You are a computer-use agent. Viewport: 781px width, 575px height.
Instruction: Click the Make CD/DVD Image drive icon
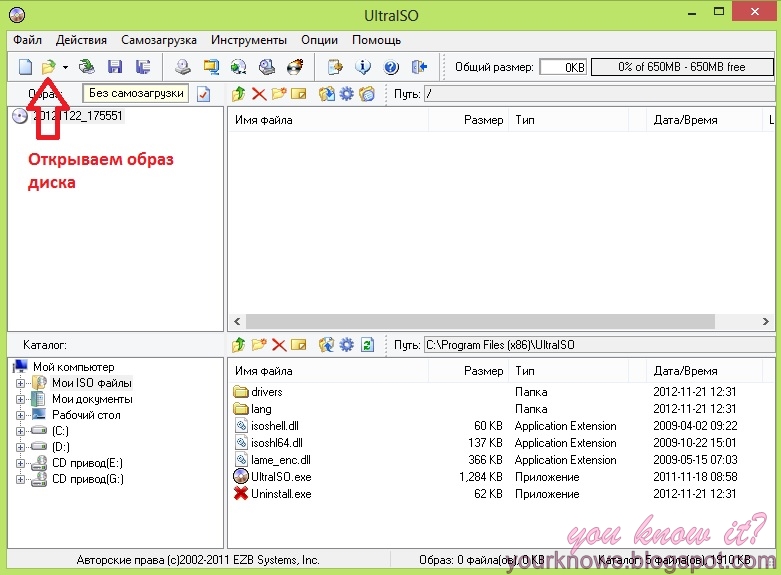tap(183, 67)
